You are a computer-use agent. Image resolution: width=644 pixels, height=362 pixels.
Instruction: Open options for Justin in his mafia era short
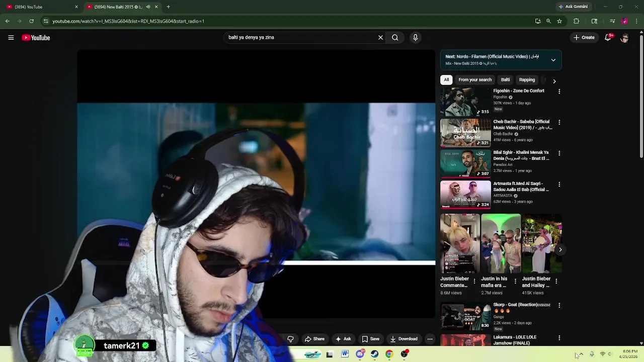coord(515,282)
